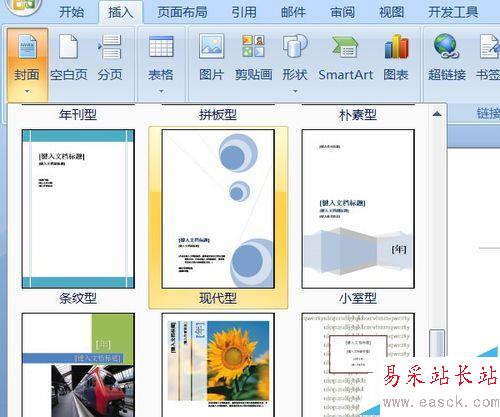
Task: Click the 朴素型 label text
Action: point(358,115)
